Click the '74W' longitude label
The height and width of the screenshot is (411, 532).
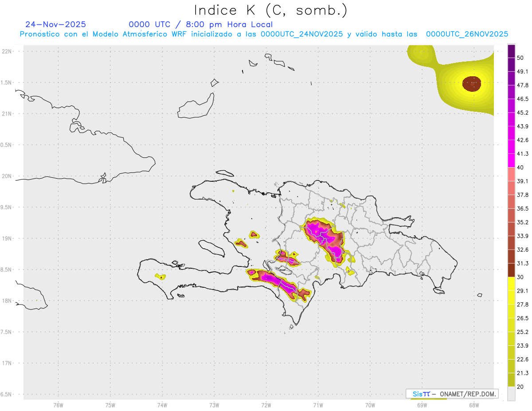[x=162, y=405]
